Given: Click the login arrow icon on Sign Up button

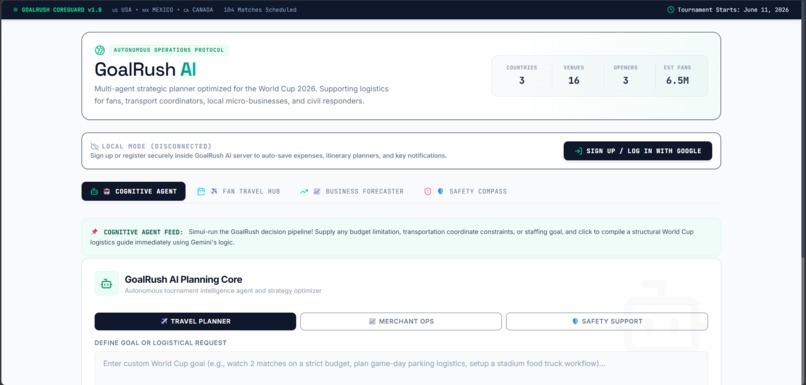Looking at the screenshot, I should pos(578,151).
